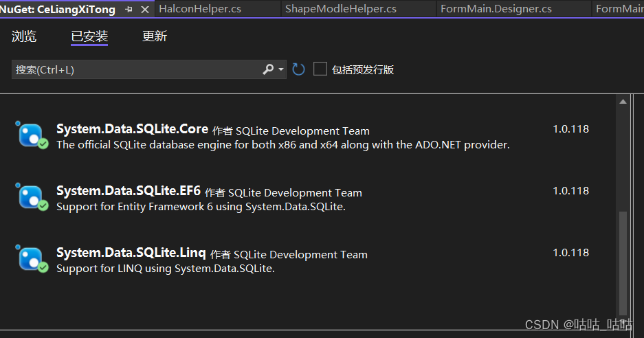Open the 更新 (Updates) tab
This screenshot has height=338, width=644.
(x=155, y=36)
